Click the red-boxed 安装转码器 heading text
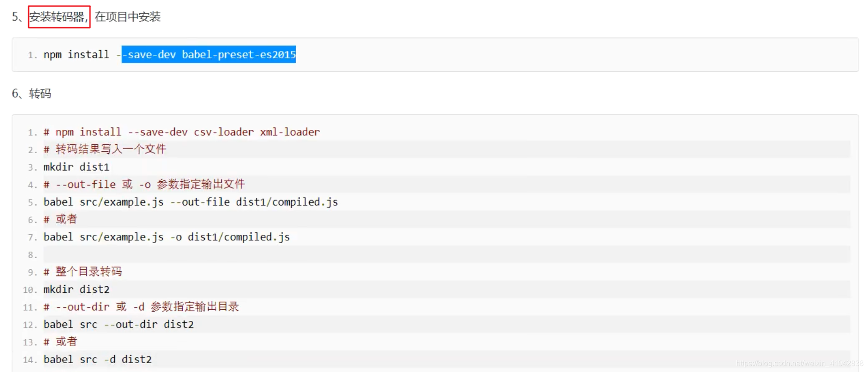The image size is (868, 372). pyautogui.click(x=59, y=17)
